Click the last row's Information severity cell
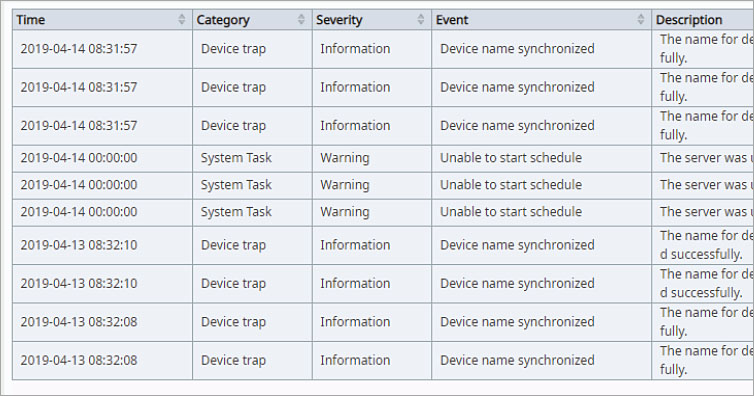Viewport: 754px width, 396px height. click(x=372, y=360)
